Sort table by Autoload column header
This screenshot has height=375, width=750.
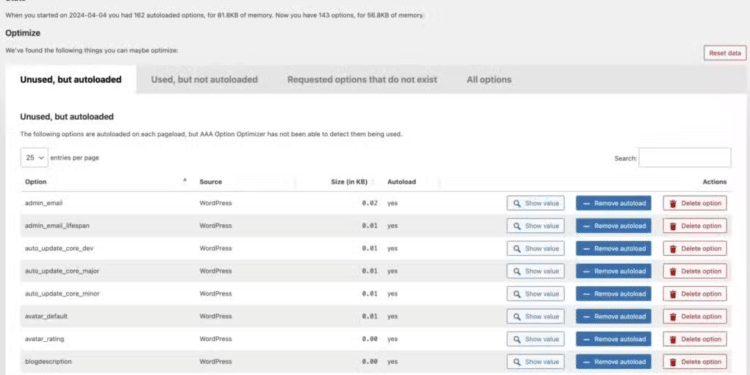(401, 182)
